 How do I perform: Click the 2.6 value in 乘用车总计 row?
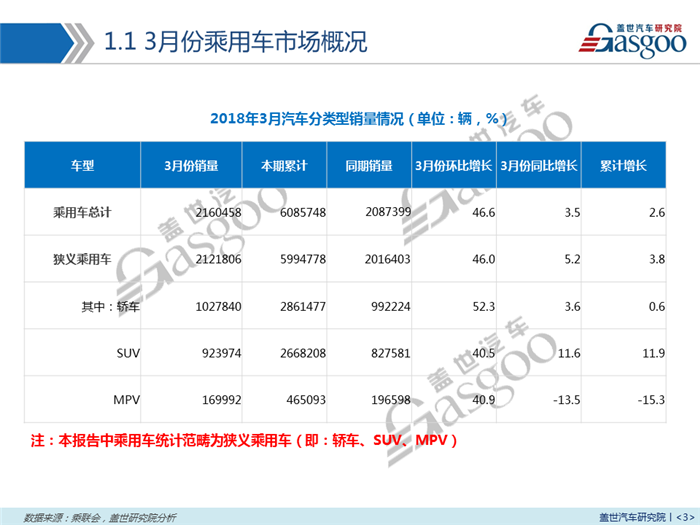click(657, 212)
